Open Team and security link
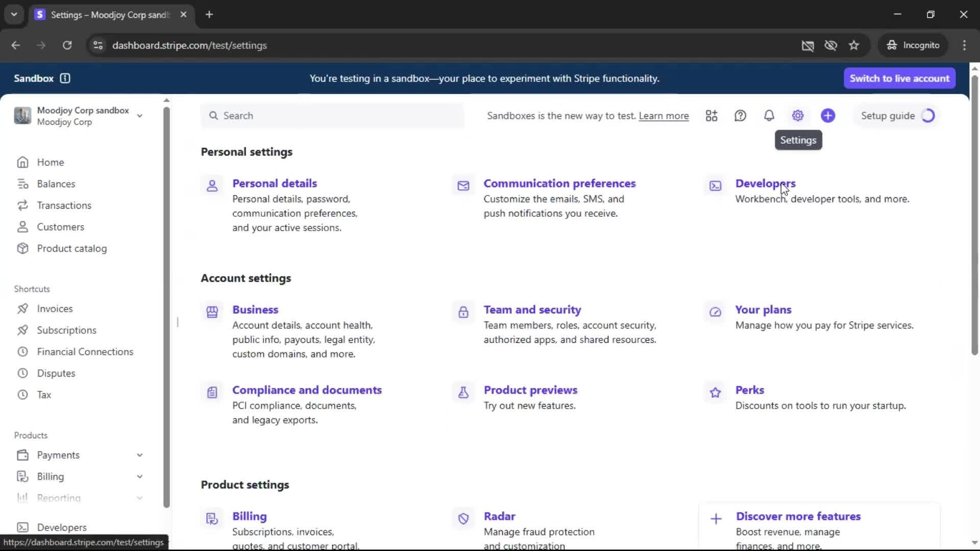This screenshot has width=980, height=551. pyautogui.click(x=532, y=310)
